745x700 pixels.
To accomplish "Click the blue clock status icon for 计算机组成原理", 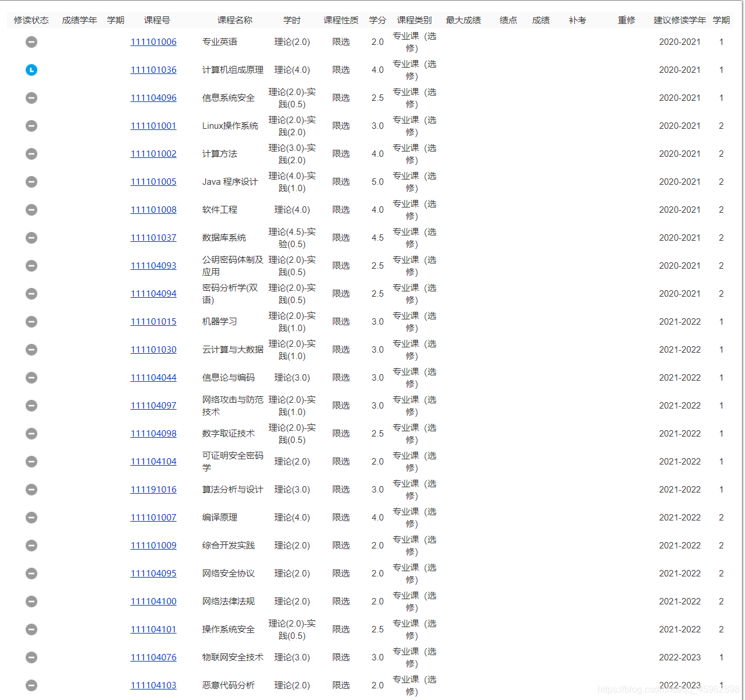I will click(31, 70).
